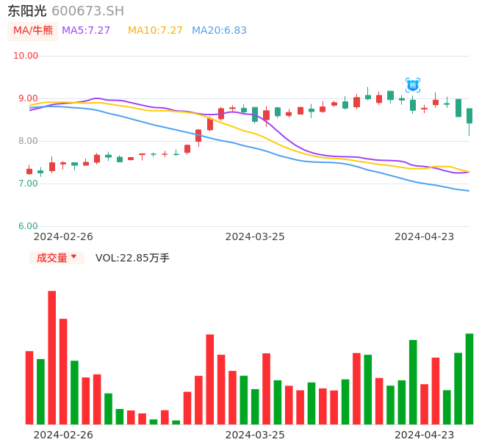
Task: Click the MA5:7.27 legend label
Action: click(x=86, y=31)
